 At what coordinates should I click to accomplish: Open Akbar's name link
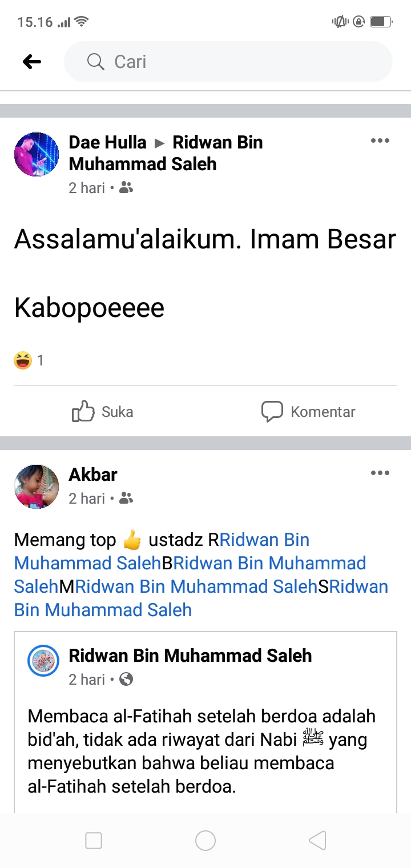coord(93,475)
